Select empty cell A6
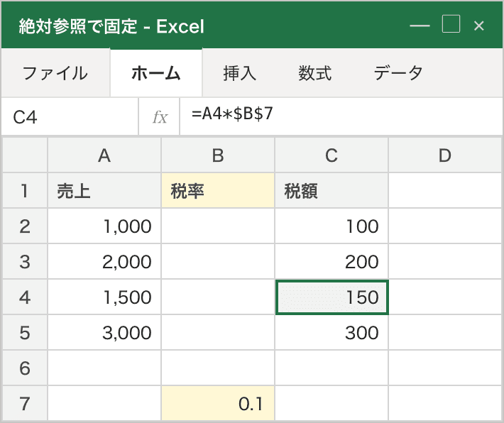504x423 pixels. tap(104, 368)
